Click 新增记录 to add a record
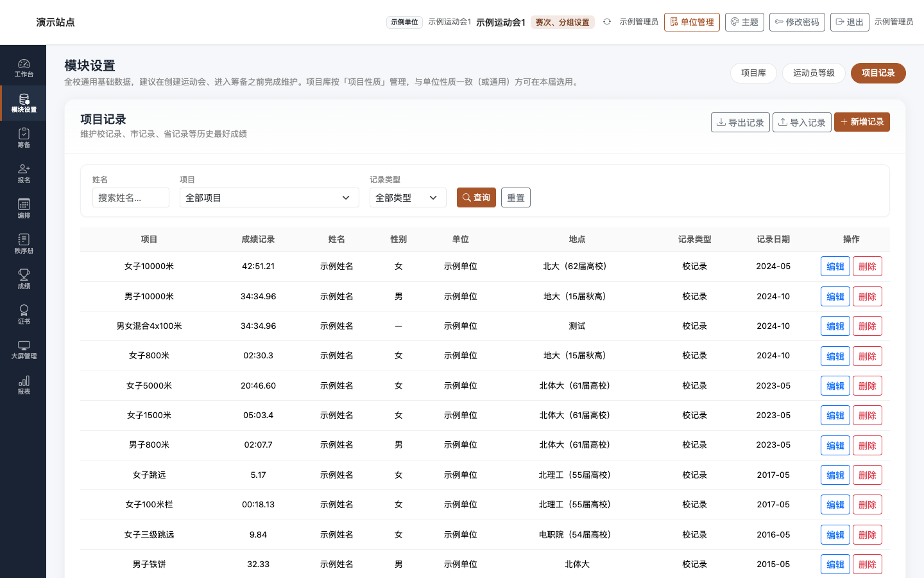Screen dimensions: 924x578 (862, 122)
